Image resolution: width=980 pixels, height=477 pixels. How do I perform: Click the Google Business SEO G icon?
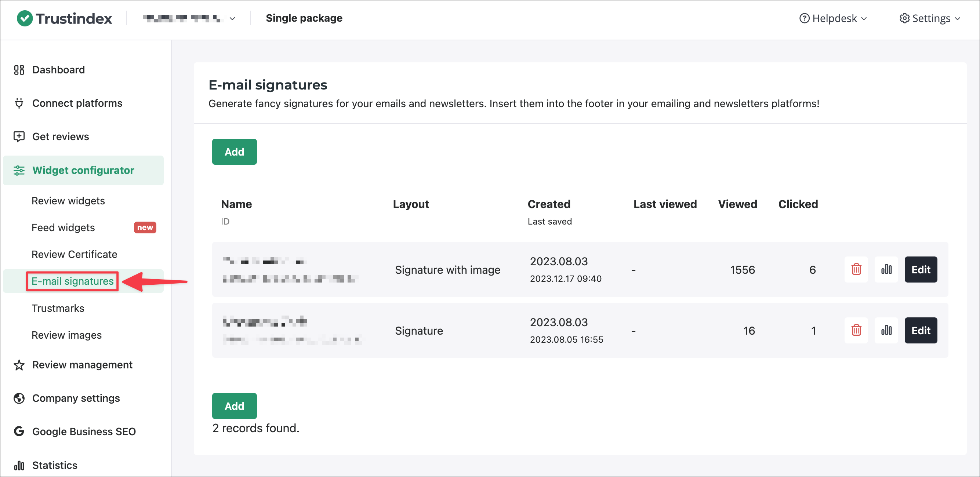pos(19,432)
